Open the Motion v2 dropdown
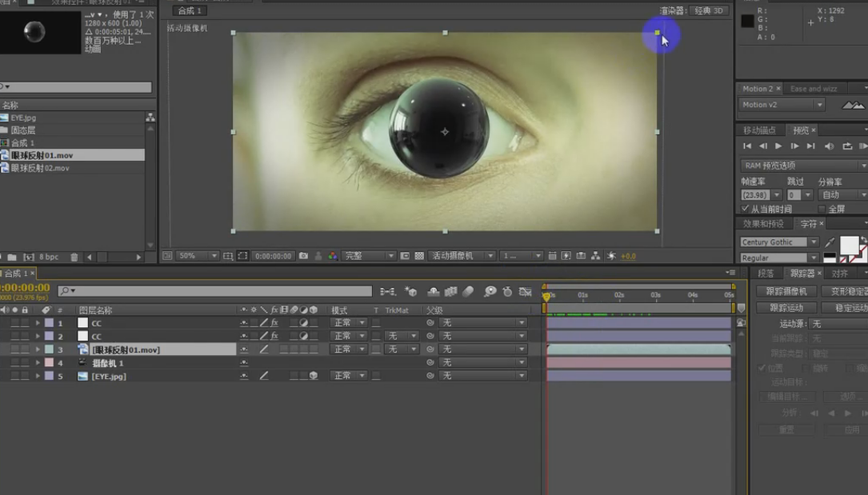 click(782, 105)
